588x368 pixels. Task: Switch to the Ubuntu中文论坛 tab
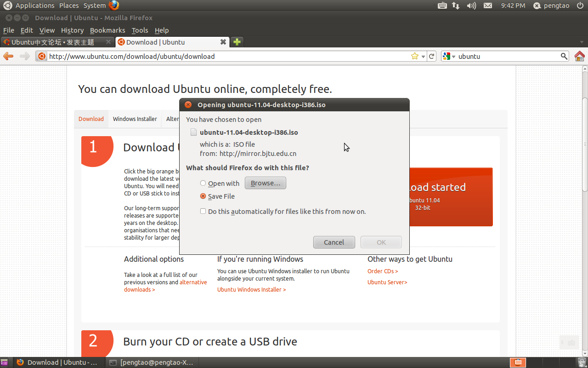pos(57,42)
